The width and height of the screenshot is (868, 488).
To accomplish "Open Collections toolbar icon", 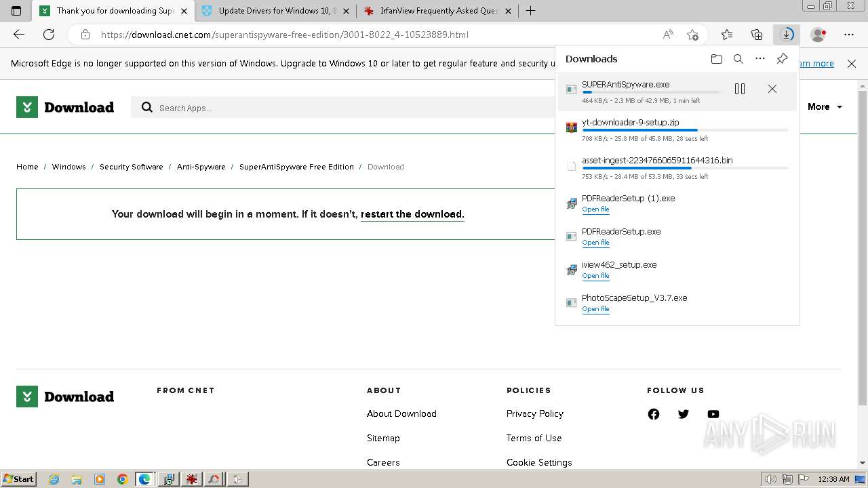I will [757, 35].
